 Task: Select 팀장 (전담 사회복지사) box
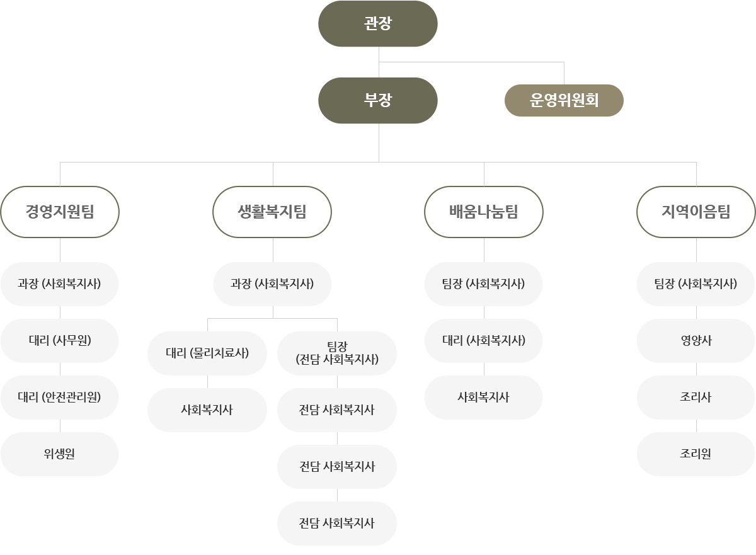337,353
